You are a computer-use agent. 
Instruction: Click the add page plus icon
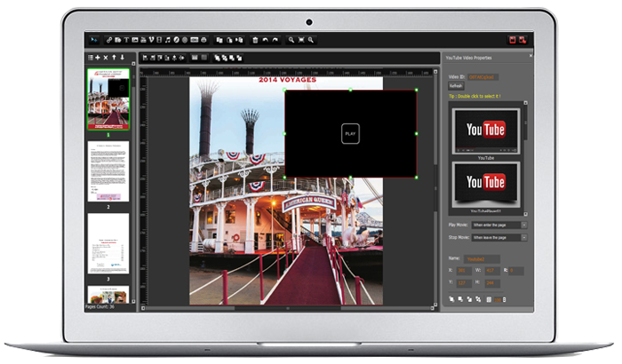point(97,58)
